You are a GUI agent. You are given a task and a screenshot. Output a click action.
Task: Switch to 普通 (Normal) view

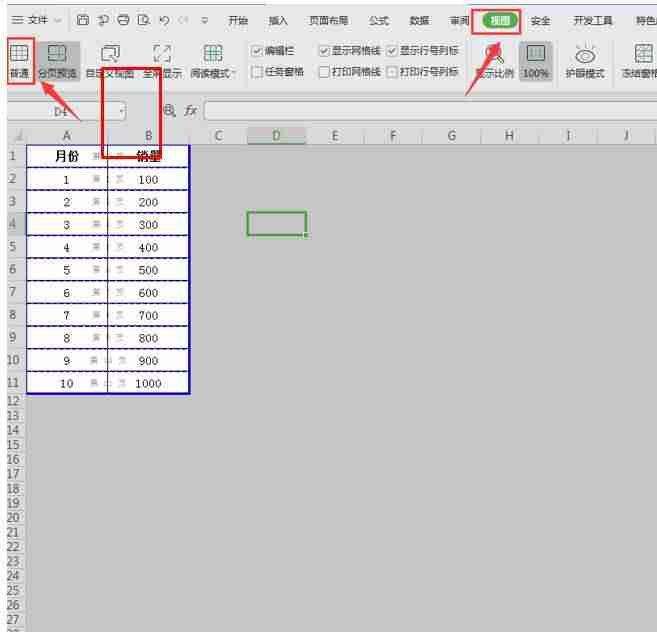(x=19, y=61)
